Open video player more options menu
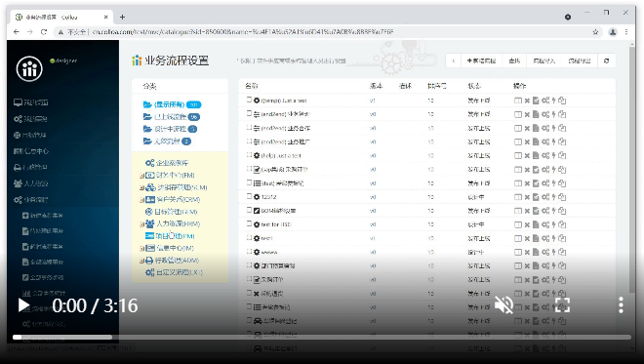 (x=621, y=305)
